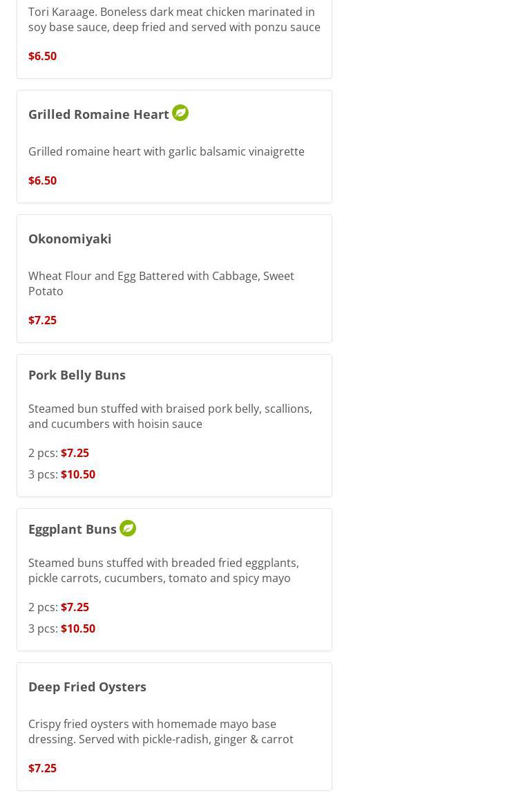Click the Grilled Romaine Heart description text

point(166,151)
